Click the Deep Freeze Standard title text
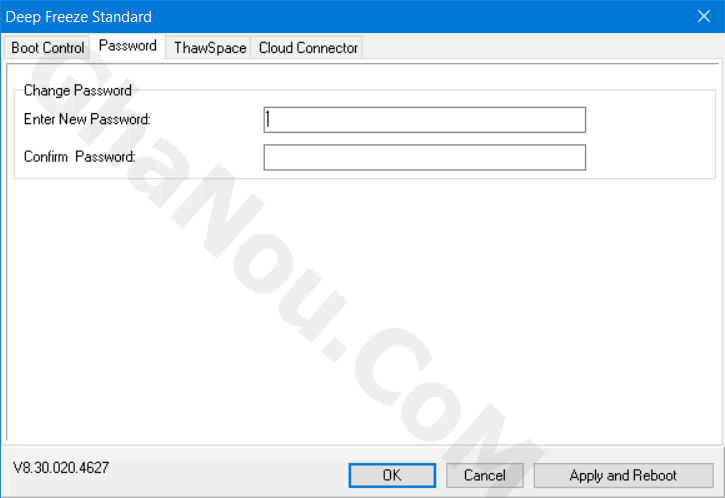Screen dimensions: 725x498 (79, 17)
